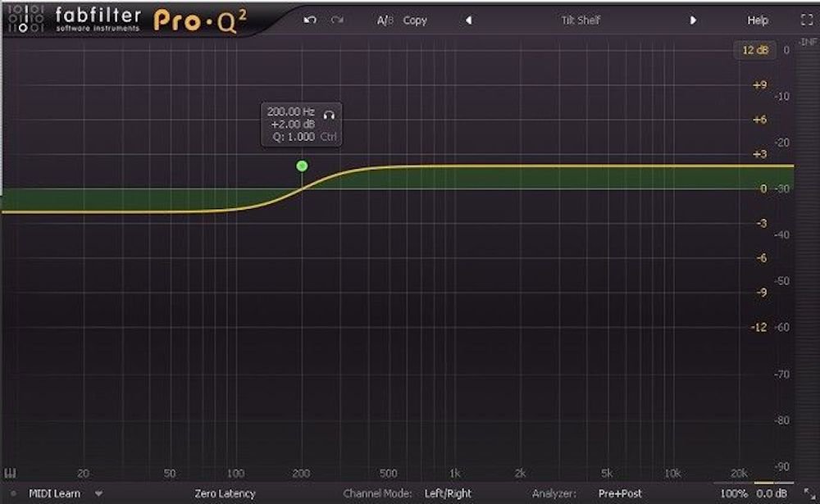Viewport: 820px width, 504px height.
Task: Toggle the MIDI Learn enable dot
Action: (14, 494)
